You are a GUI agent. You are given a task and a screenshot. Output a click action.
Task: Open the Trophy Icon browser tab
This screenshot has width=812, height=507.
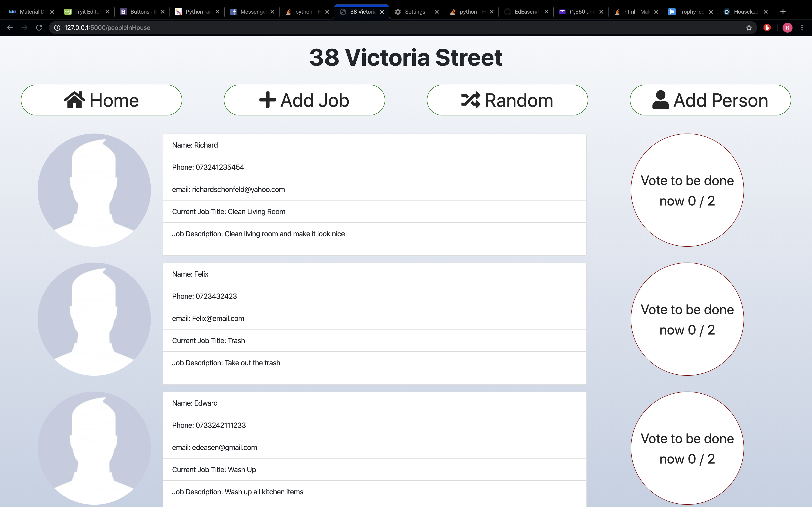691,12
